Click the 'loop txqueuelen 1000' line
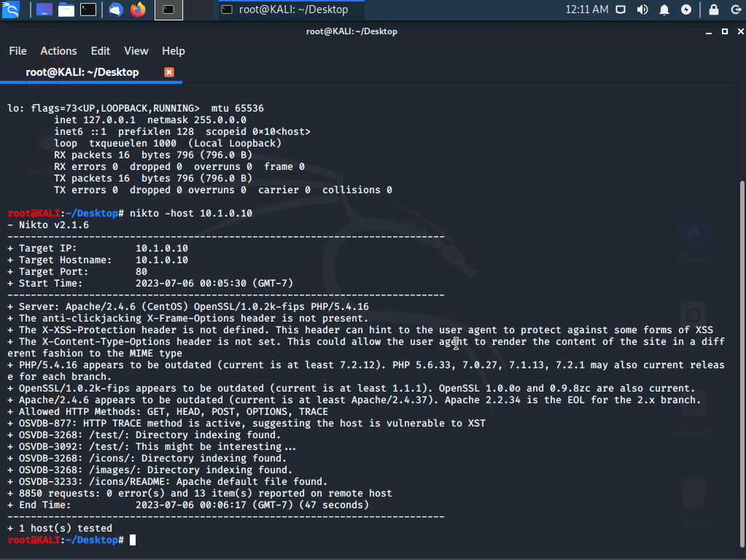 pos(168,143)
